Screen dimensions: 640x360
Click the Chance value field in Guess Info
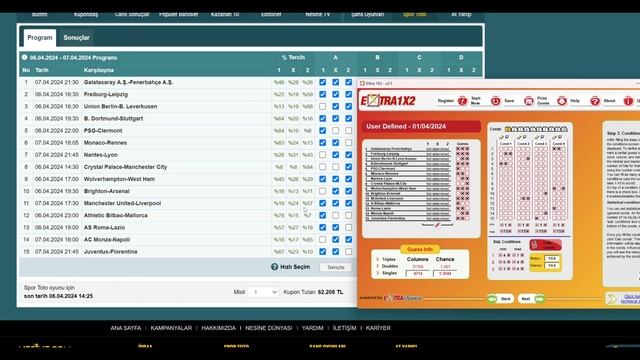(445, 273)
